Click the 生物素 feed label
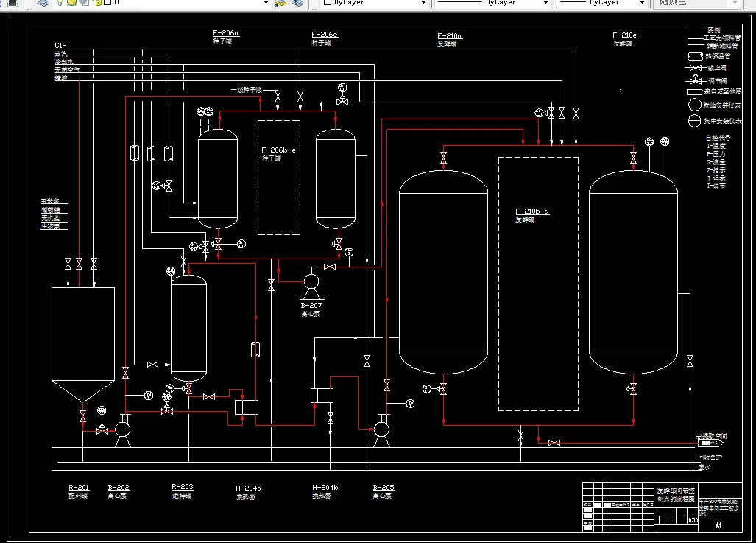Screen dimensions: 756x543 [51, 226]
